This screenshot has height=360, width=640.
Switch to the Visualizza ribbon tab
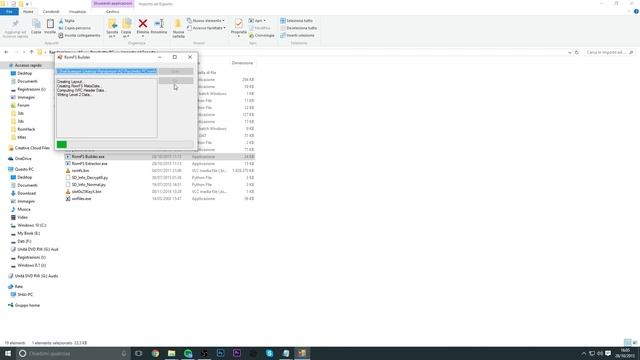pyautogui.click(x=77, y=12)
